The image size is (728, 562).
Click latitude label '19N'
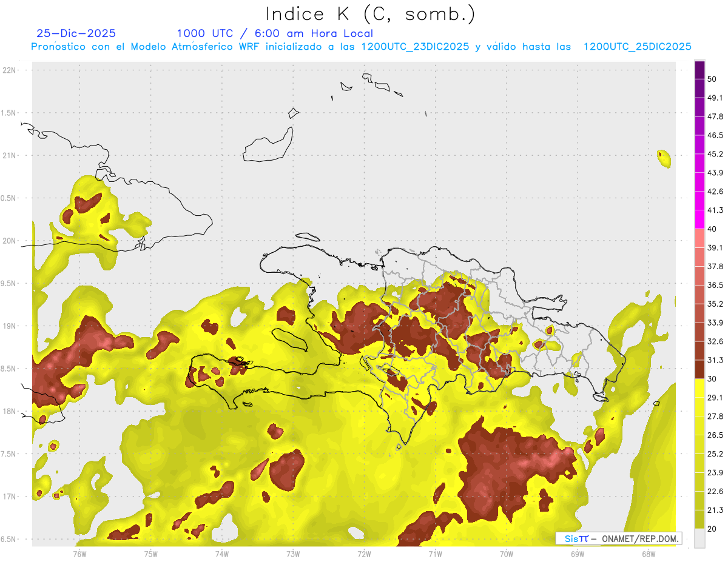click(10, 326)
